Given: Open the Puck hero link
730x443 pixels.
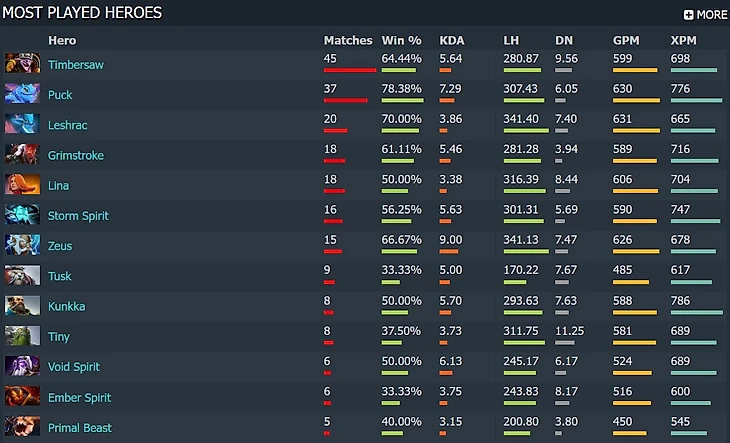Looking at the screenshot, I should coord(60,95).
